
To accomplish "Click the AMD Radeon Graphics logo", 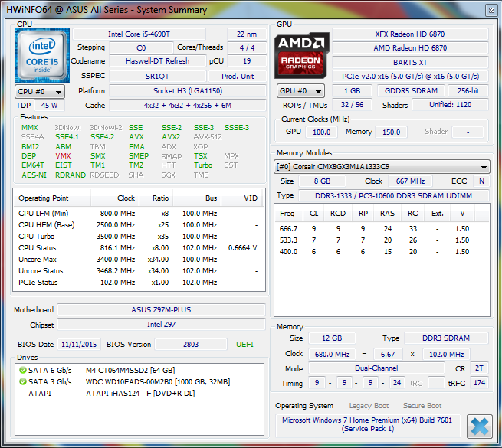I will click(302, 55).
